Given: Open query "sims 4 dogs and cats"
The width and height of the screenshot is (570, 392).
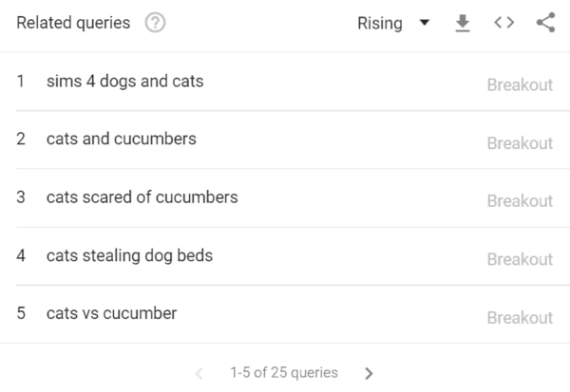Looking at the screenshot, I should coord(124,82).
